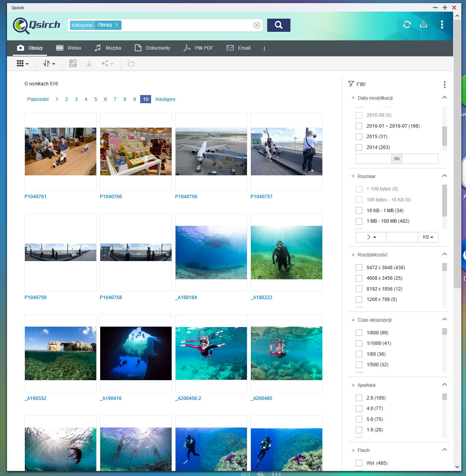Check the 1 MB - 100 MB (482) filter

point(359,221)
